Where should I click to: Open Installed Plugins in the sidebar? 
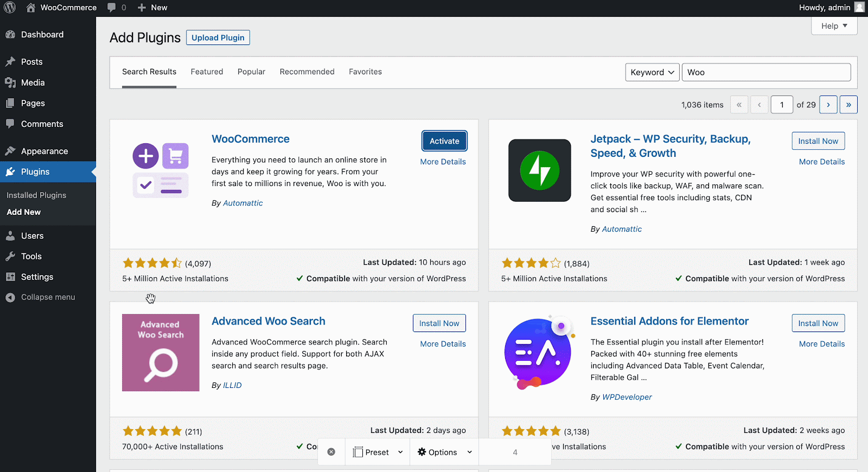(36, 195)
